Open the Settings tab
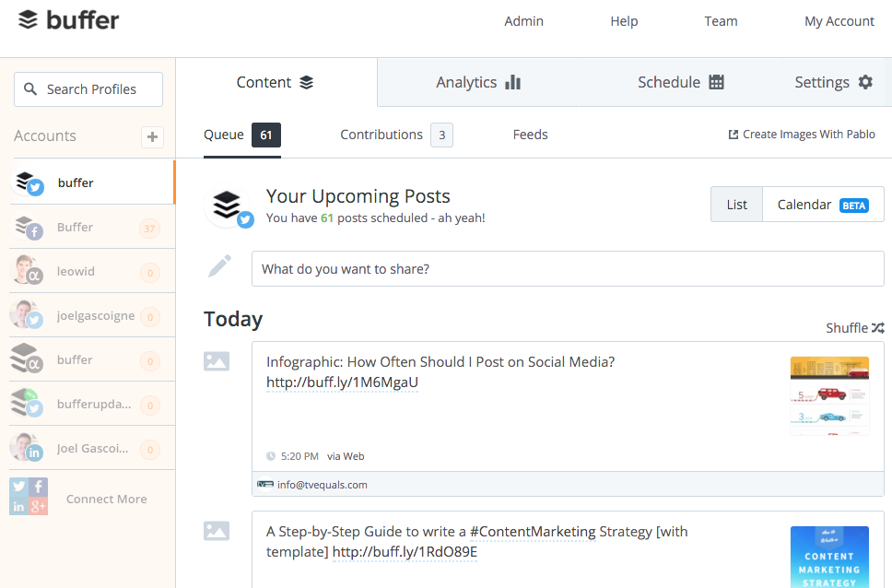Screen dimensions: 892x588 coord(833,83)
